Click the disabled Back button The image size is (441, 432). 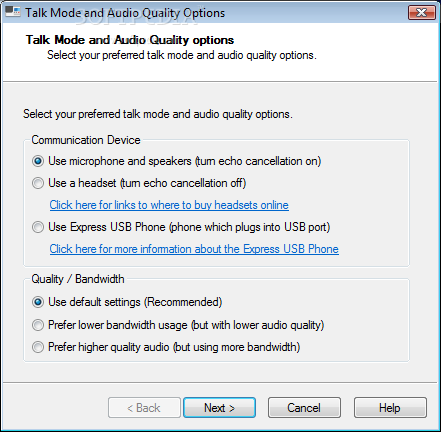(x=144, y=408)
